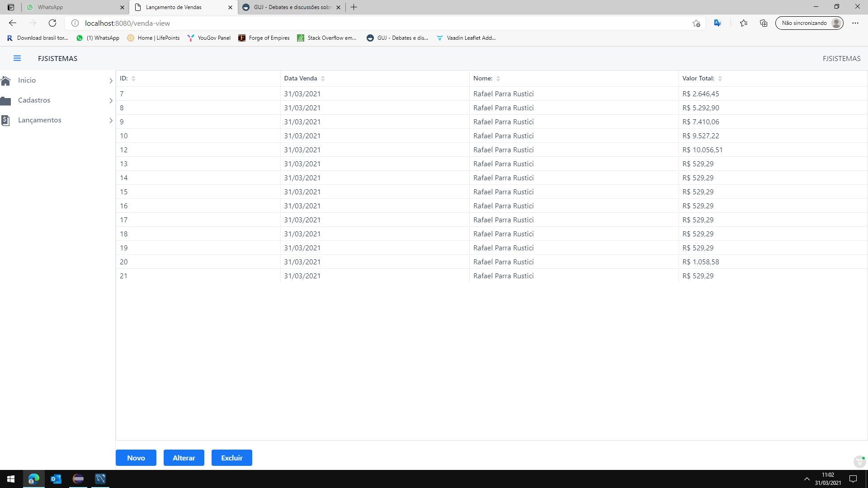Toggle the hamburger menu drawer

17,58
